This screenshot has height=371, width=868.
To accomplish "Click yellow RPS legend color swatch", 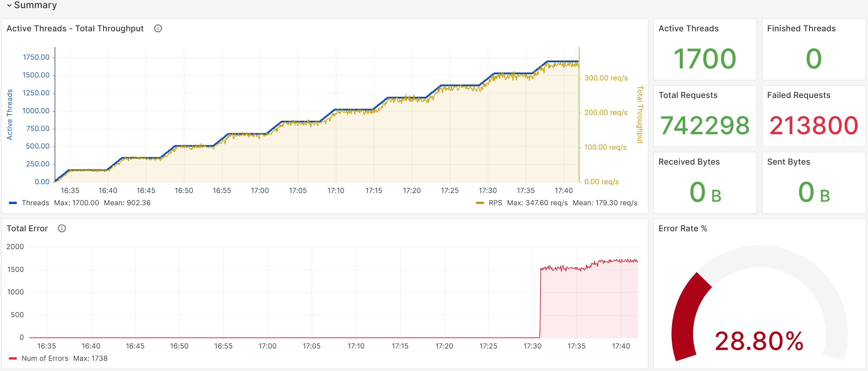I will (480, 203).
